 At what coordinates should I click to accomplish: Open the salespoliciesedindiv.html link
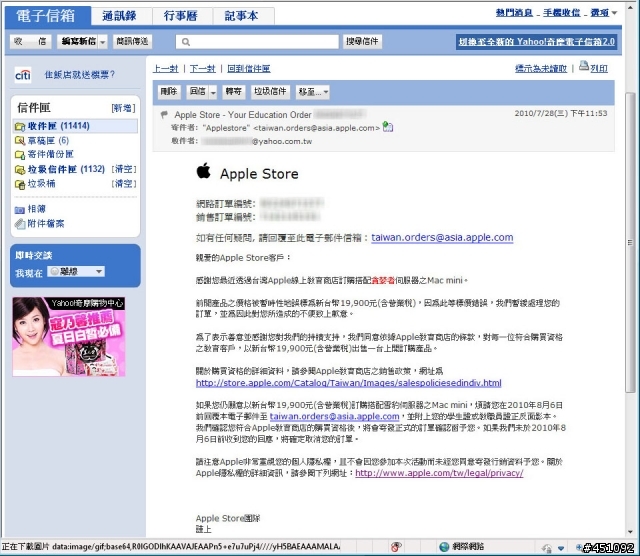[x=349, y=383]
